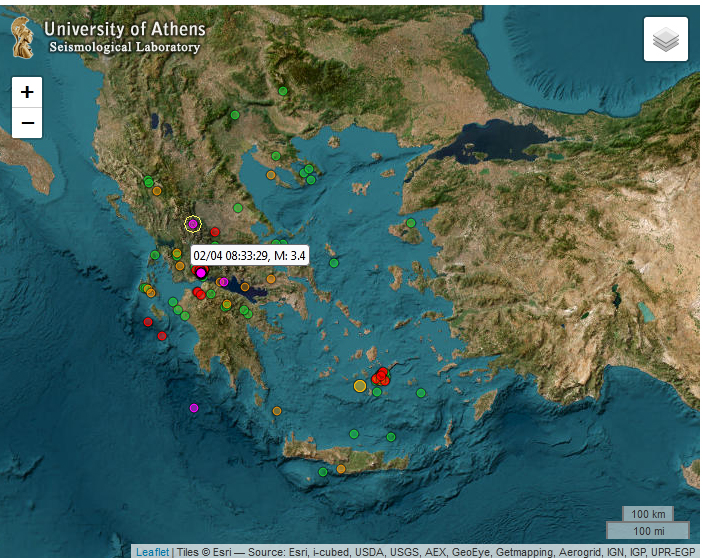Zoom in on the map
This screenshot has height=558, width=702.
tap(27, 91)
